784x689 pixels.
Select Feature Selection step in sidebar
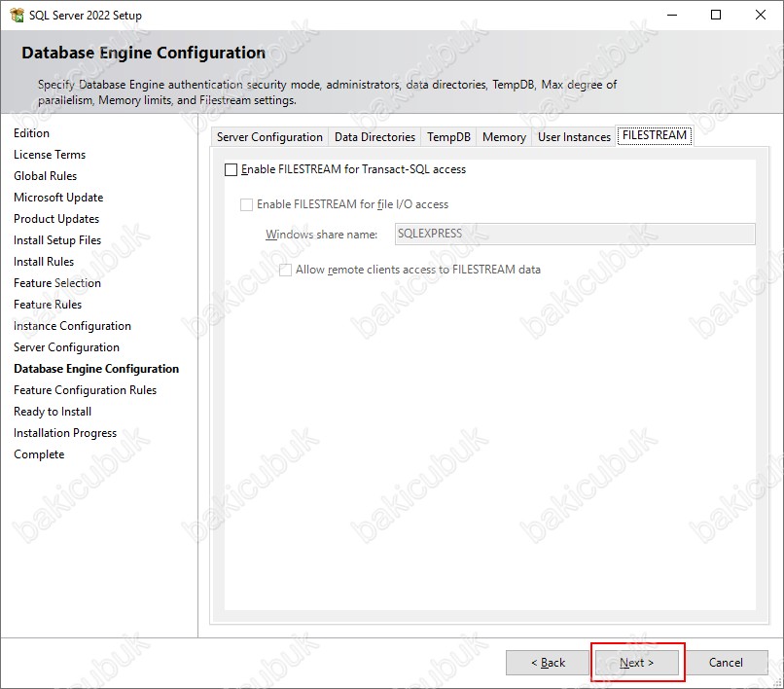(x=57, y=283)
